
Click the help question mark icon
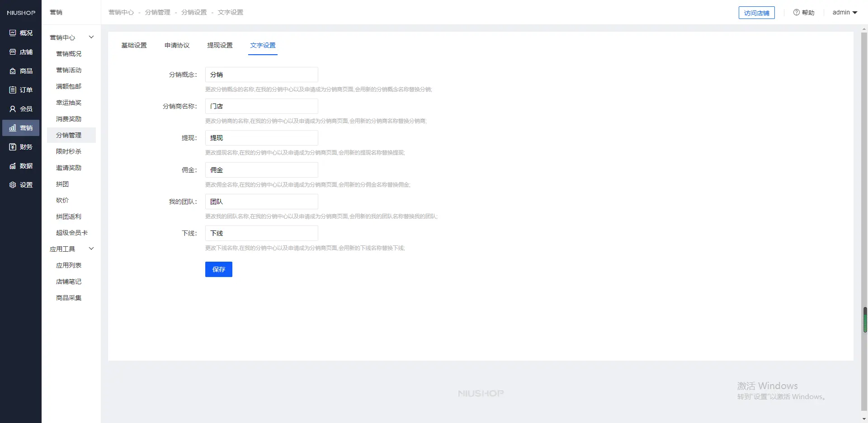pos(796,13)
